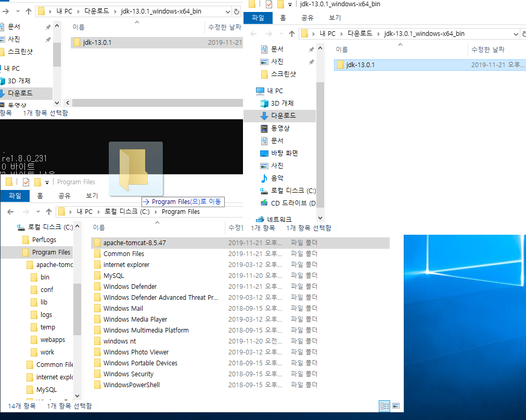Expand address history dropdown in right jdk window
Viewport: 526px width, 420px height.
coord(516,34)
